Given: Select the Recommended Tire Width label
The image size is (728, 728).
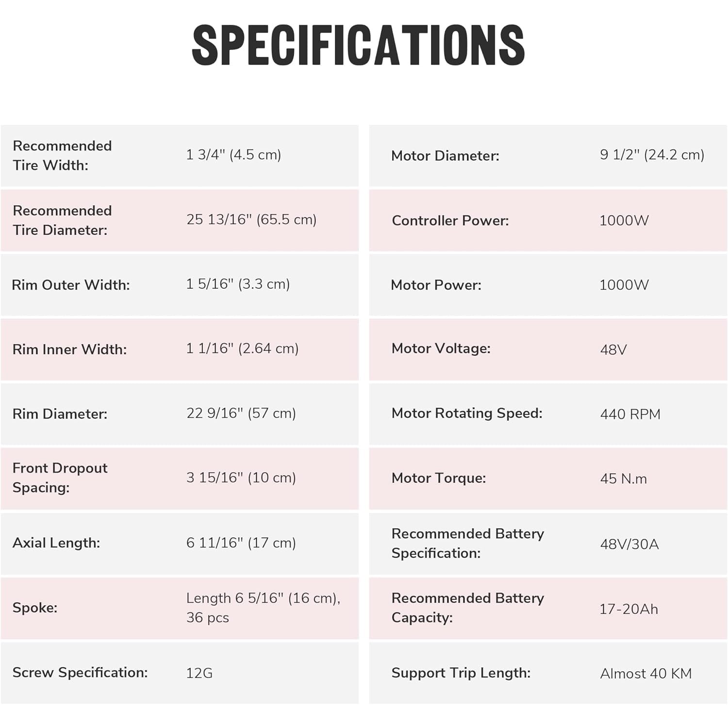Looking at the screenshot, I should (62, 155).
